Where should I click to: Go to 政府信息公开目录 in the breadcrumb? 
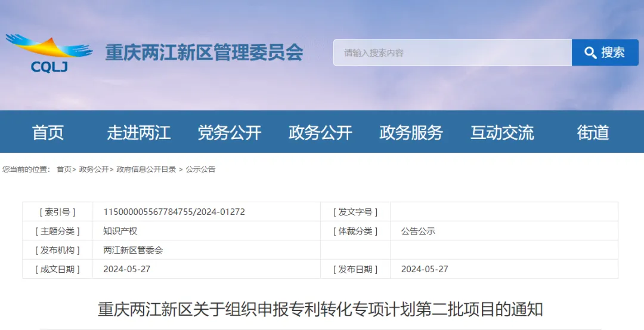click(x=146, y=169)
